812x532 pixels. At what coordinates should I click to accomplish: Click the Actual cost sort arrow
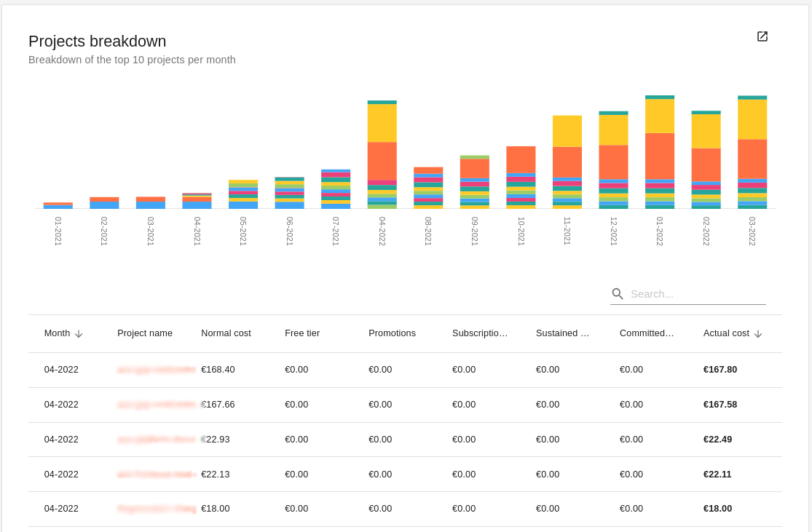click(758, 334)
